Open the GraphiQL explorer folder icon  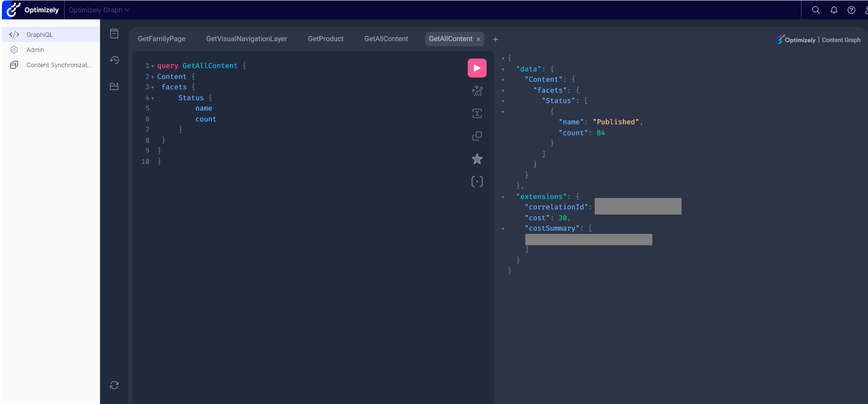tap(114, 86)
